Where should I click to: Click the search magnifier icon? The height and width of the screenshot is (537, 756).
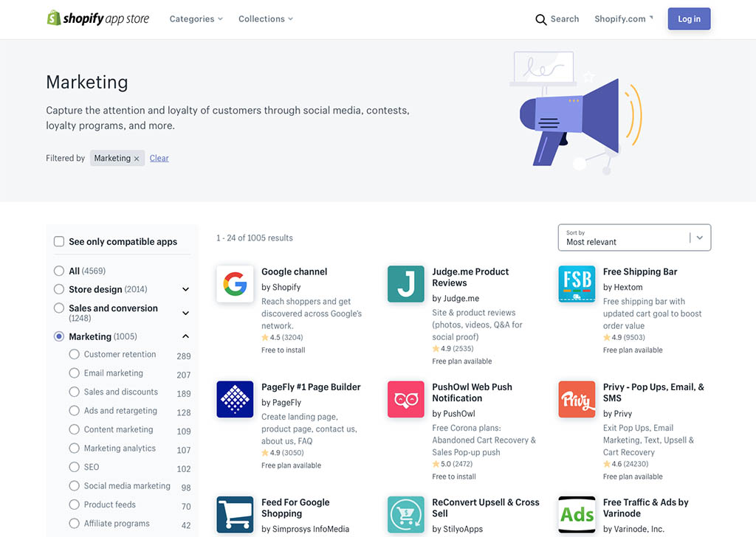pyautogui.click(x=541, y=19)
